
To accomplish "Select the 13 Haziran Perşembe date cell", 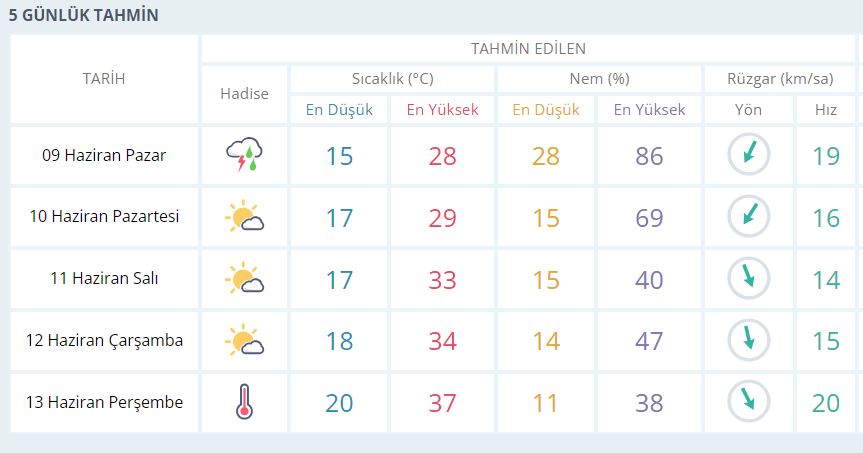I will click(x=104, y=402).
